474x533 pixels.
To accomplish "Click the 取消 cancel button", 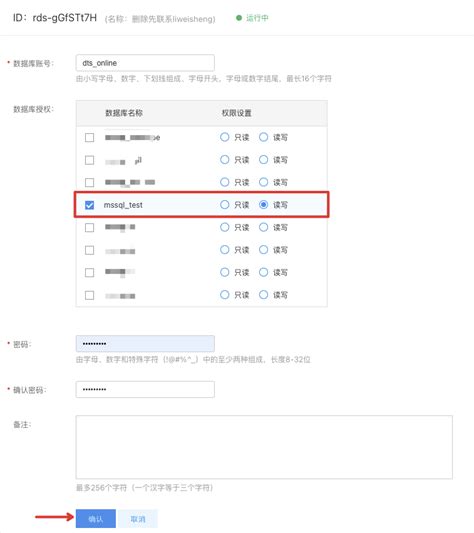I will point(138,519).
